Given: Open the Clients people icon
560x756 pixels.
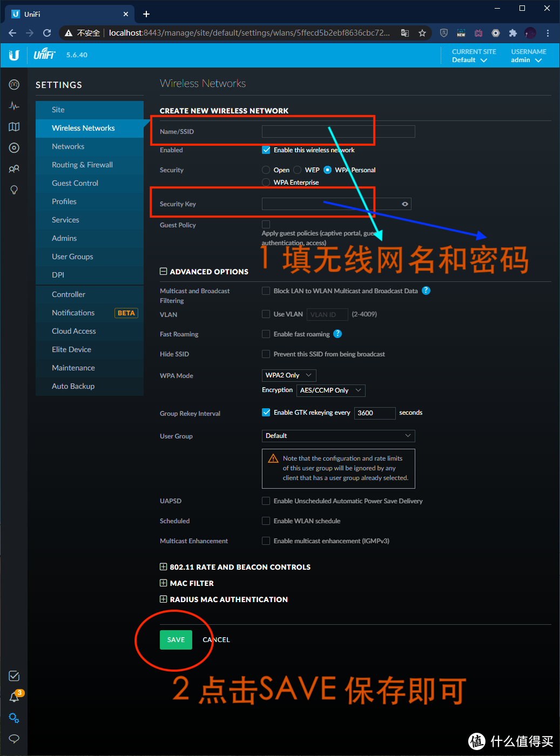Looking at the screenshot, I should point(14,169).
